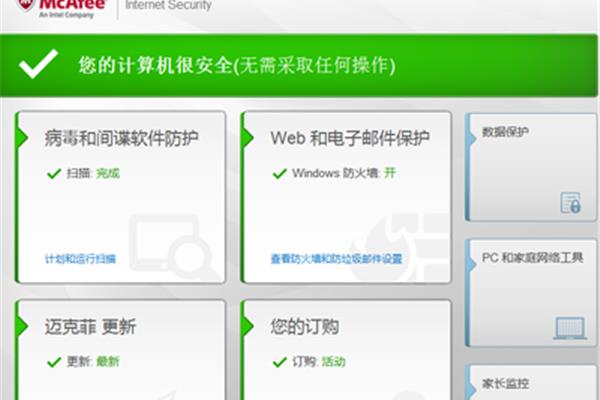The height and width of the screenshot is (400, 600).
Task: Click green checkmark next to 扫描 status
Action: pos(54,174)
